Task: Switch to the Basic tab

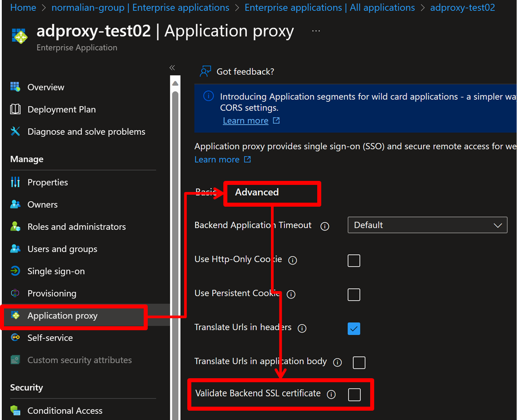Action: pyautogui.click(x=206, y=192)
